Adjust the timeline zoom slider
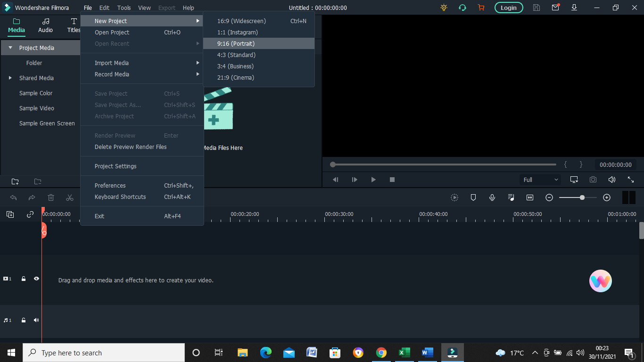The width and height of the screenshot is (644, 362). point(578,197)
